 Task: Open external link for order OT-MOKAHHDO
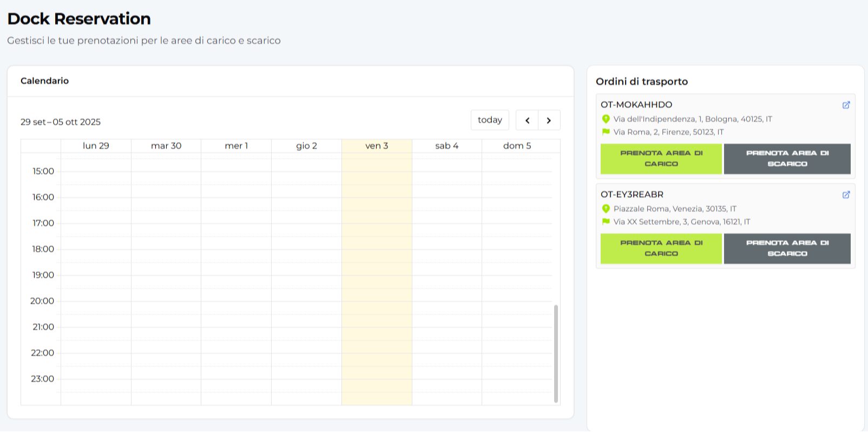tap(846, 105)
